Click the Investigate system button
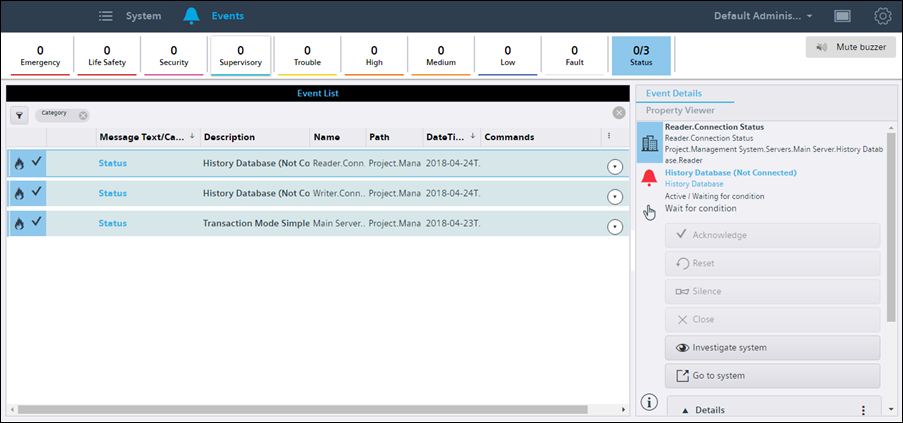This screenshot has width=903, height=423. pos(772,347)
